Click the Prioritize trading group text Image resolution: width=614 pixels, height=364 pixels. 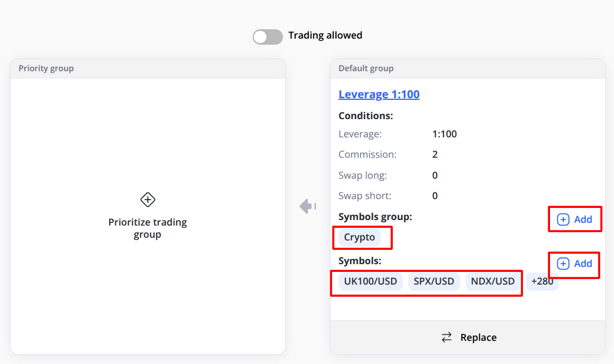148,228
